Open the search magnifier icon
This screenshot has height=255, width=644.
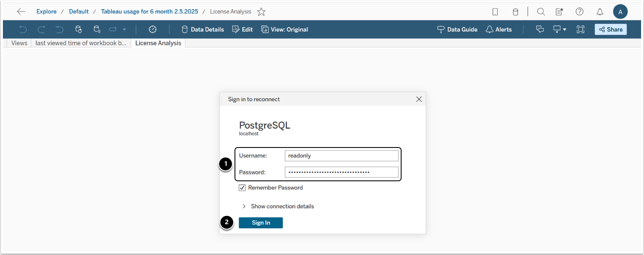(x=541, y=12)
